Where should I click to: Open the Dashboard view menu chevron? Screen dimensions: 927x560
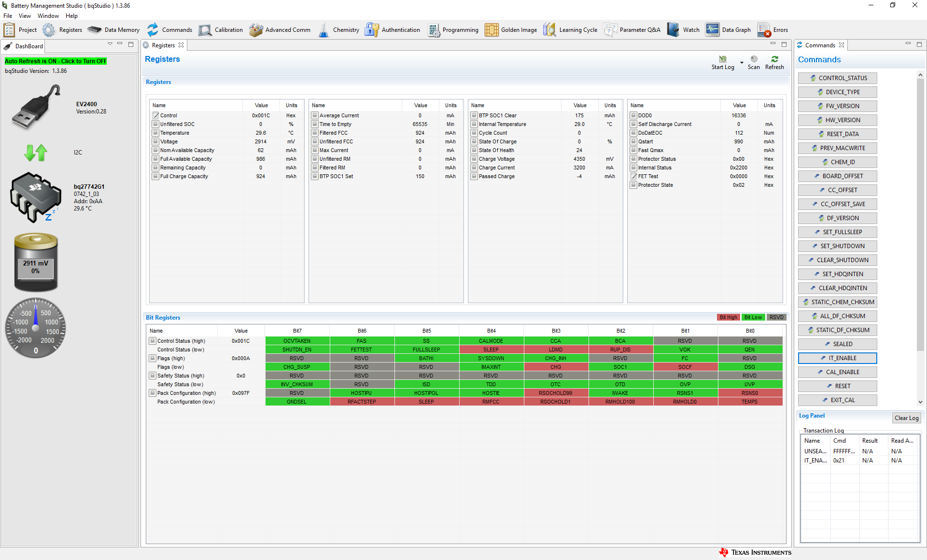point(110,44)
